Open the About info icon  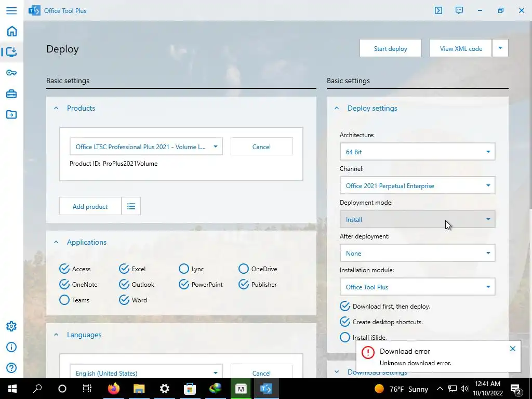pyautogui.click(x=11, y=347)
